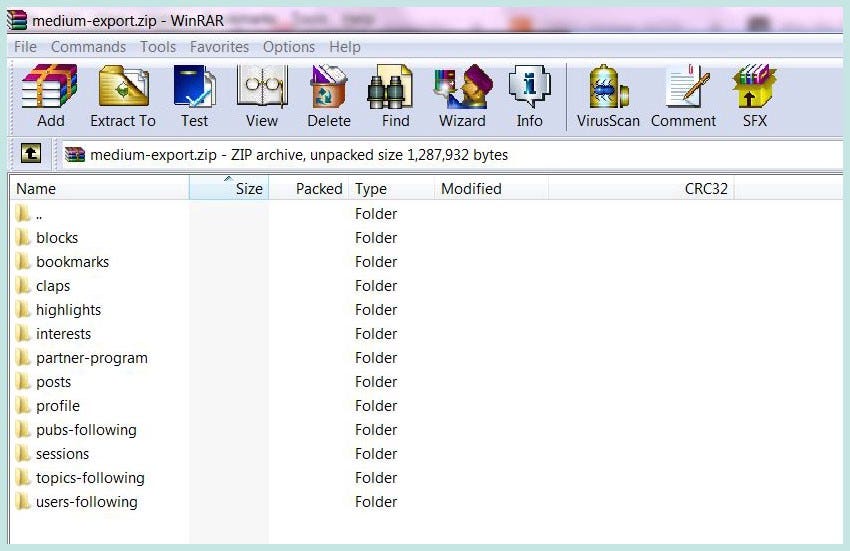Click the "interests" folder name
The height and width of the screenshot is (551, 850).
[x=63, y=334]
